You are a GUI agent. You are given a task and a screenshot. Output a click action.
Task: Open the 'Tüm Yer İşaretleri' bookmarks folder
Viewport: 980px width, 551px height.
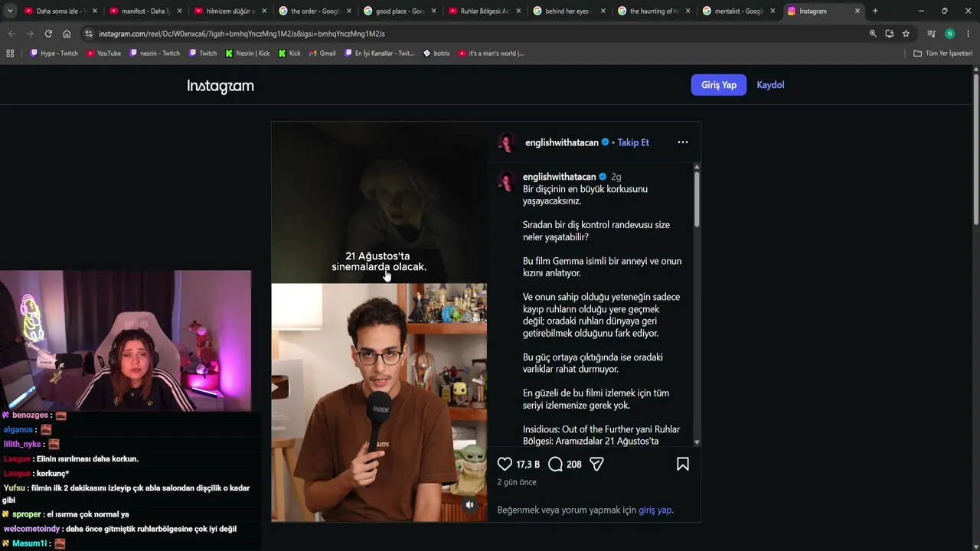tap(942, 54)
